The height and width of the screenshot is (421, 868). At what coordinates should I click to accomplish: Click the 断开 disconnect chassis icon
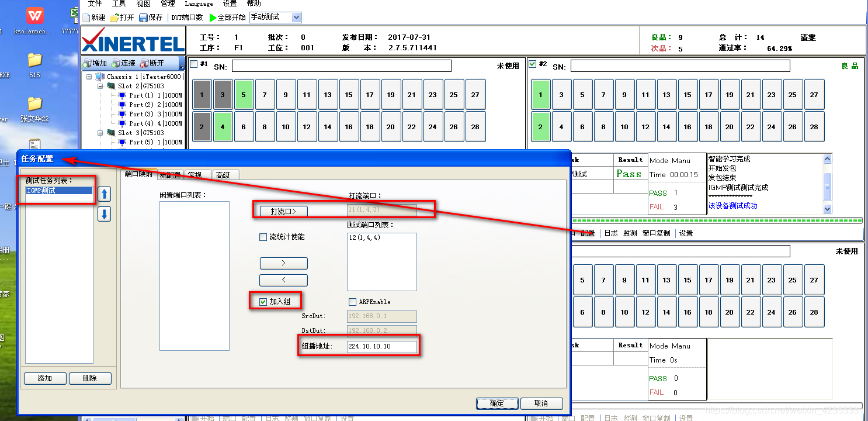[x=144, y=63]
